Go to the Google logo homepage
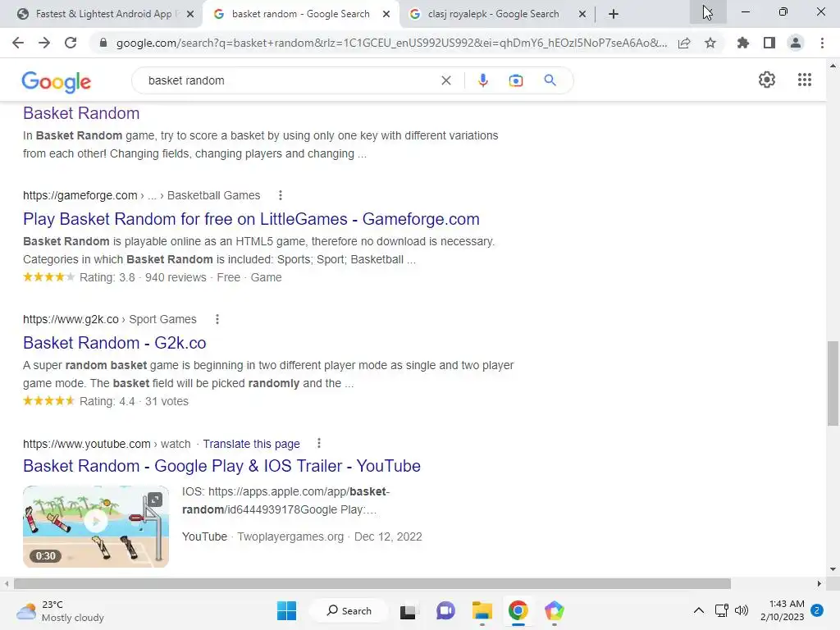The width and height of the screenshot is (840, 630). [57, 81]
